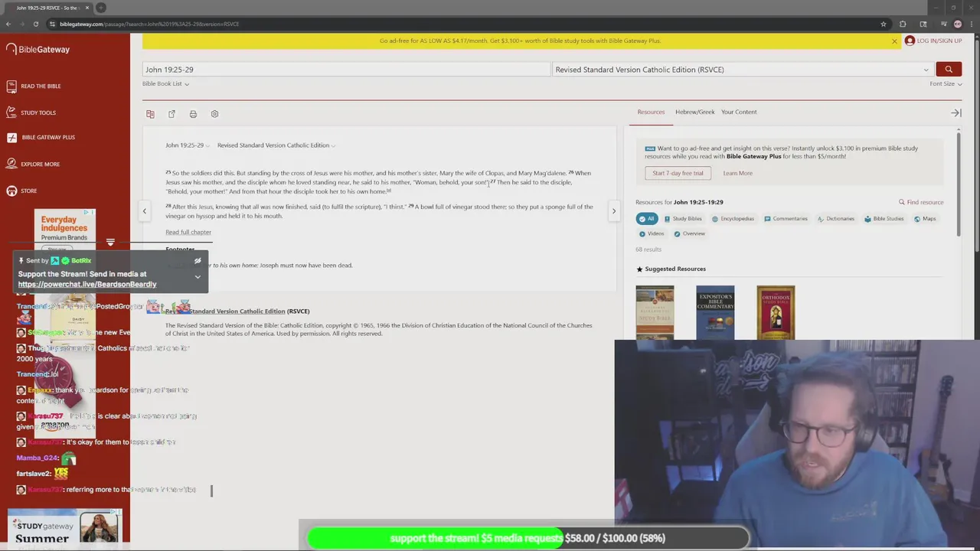Viewport: 980px width, 551px height.
Task: Click the powerchat.live/BeardsonBeardly link
Action: click(x=87, y=285)
